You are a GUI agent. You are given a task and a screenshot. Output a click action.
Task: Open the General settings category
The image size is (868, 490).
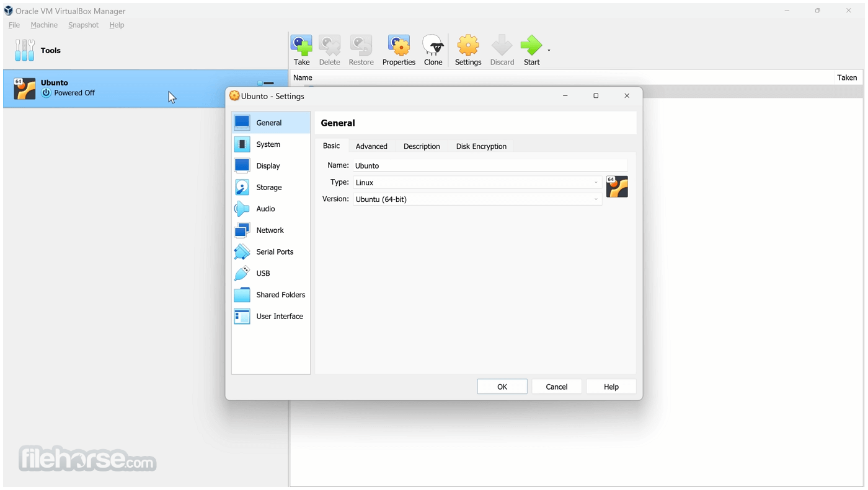point(271,123)
